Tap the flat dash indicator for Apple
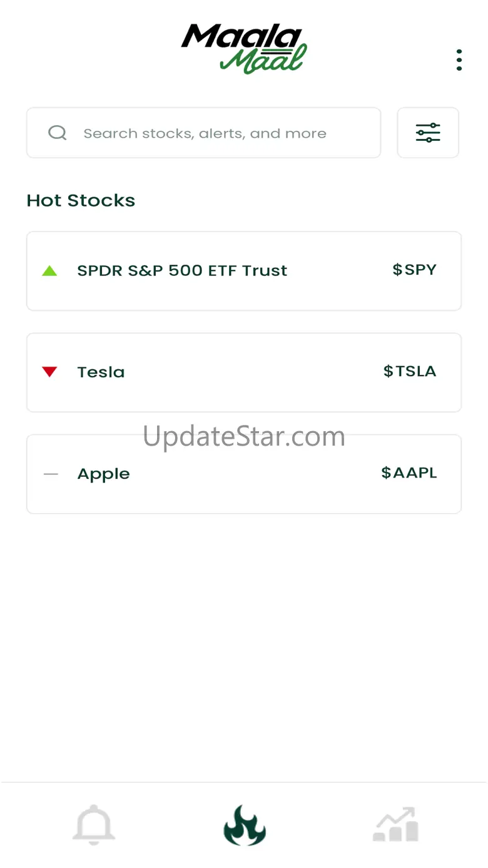Screen dimensions: 488x868 click(51, 474)
